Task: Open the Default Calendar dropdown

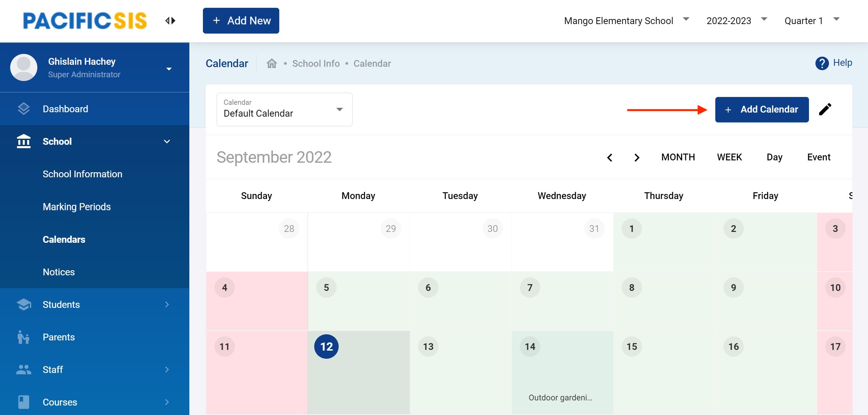Action: [284, 110]
